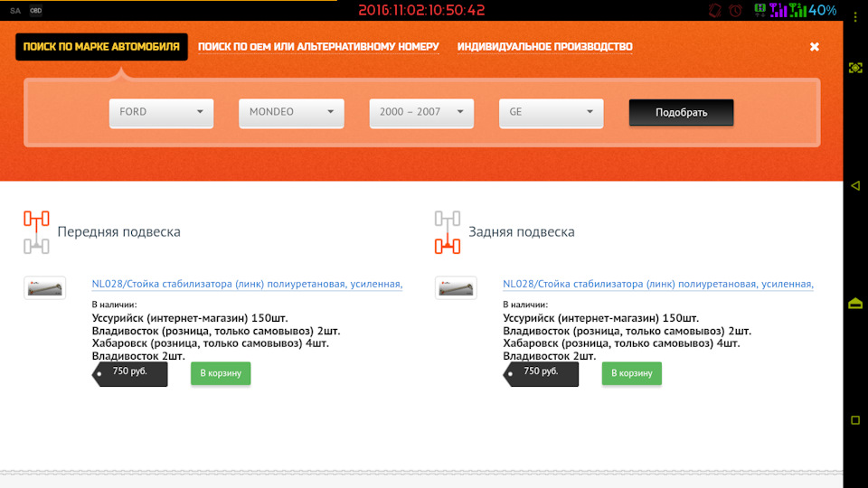This screenshot has width=868, height=488.
Task: Click Уссурийск (интернет-магазин) 150шт. under Передняя подвеска
Action: 190,318
